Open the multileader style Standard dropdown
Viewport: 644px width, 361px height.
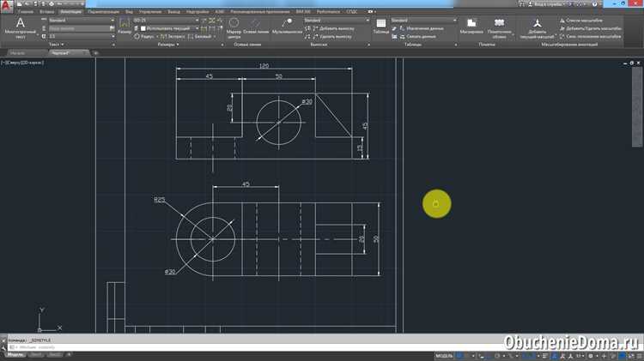(x=337, y=20)
